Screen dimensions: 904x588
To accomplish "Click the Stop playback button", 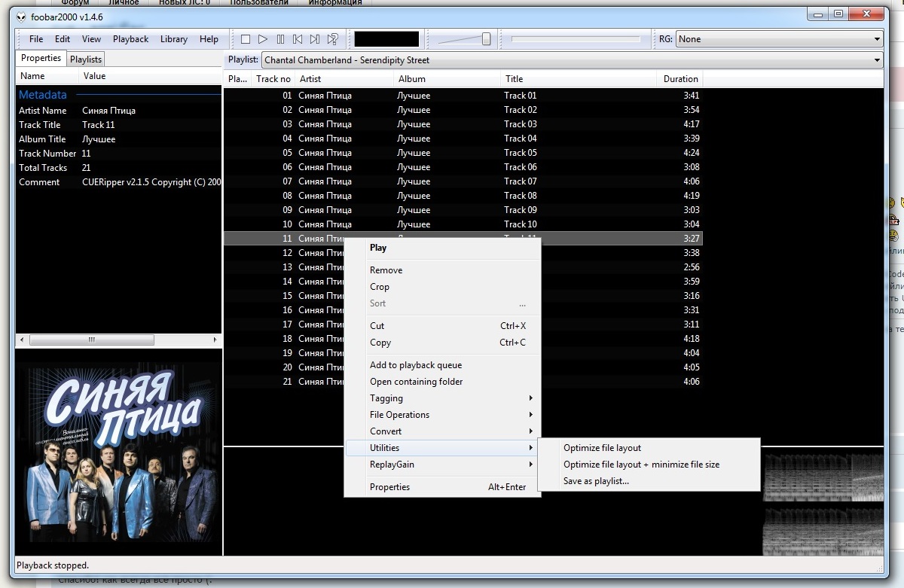I will 246,39.
